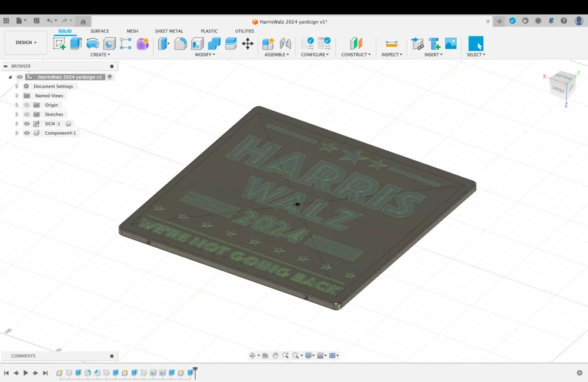Switch to the SURFACE tab

click(x=100, y=31)
